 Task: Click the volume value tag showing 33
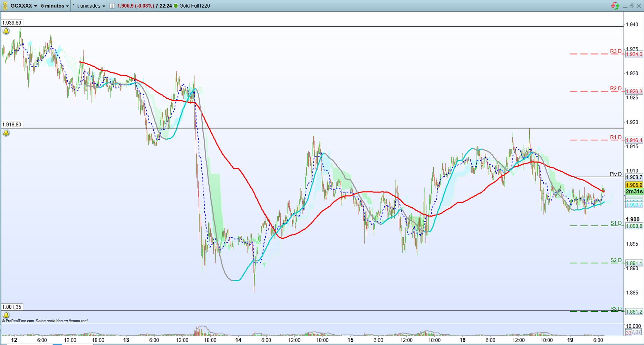(x=629, y=333)
